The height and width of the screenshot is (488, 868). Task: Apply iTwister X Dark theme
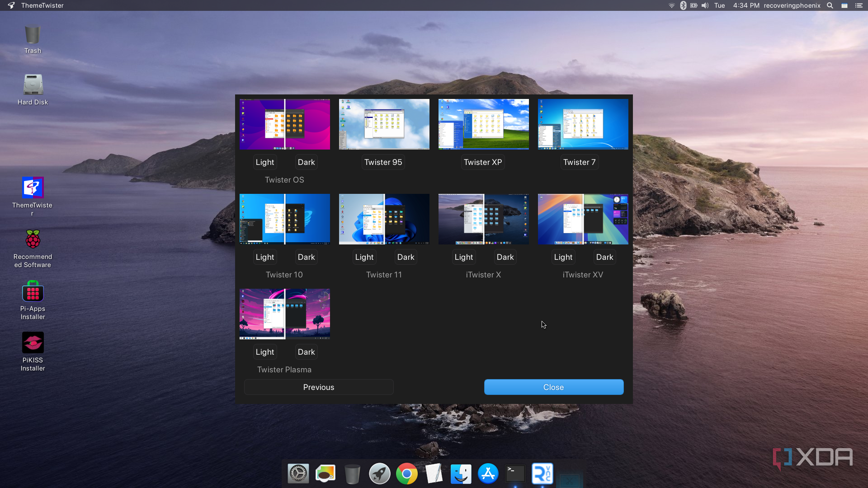pyautogui.click(x=505, y=257)
